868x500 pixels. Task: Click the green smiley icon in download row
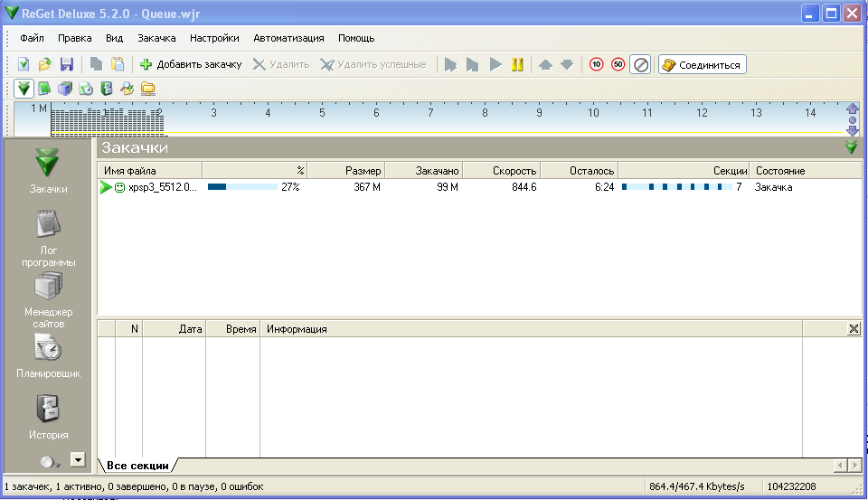(119, 188)
